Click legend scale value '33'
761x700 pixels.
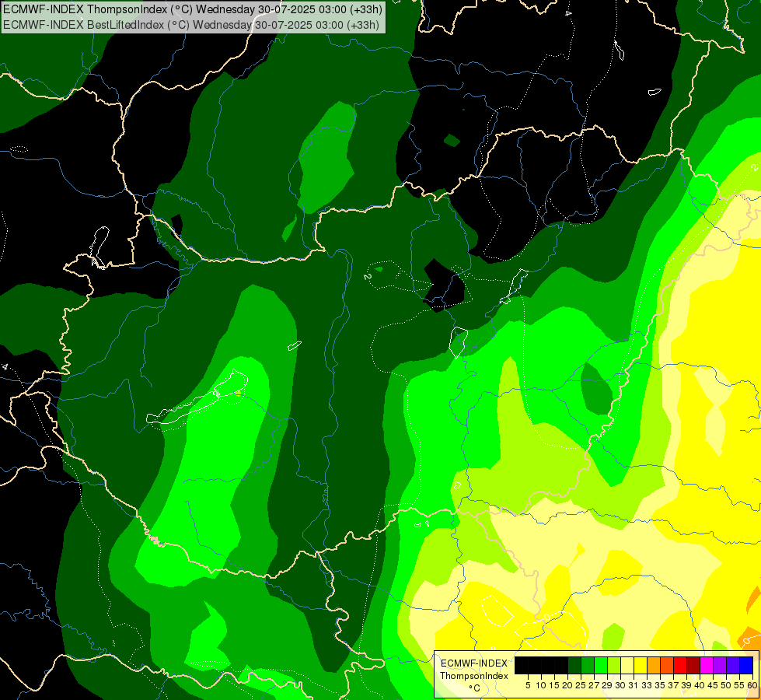pos(647,685)
